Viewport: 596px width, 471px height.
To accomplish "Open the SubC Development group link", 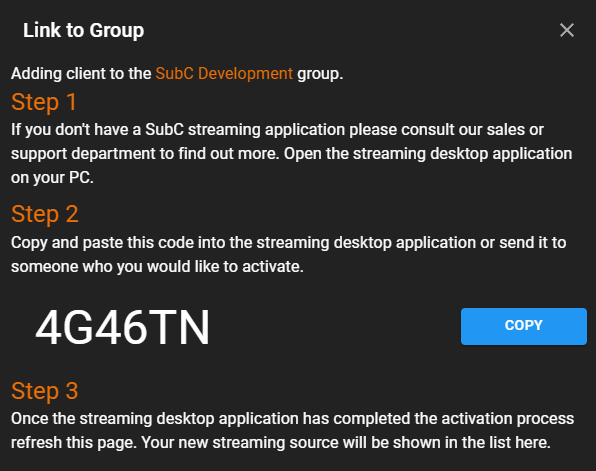I will coord(224,73).
